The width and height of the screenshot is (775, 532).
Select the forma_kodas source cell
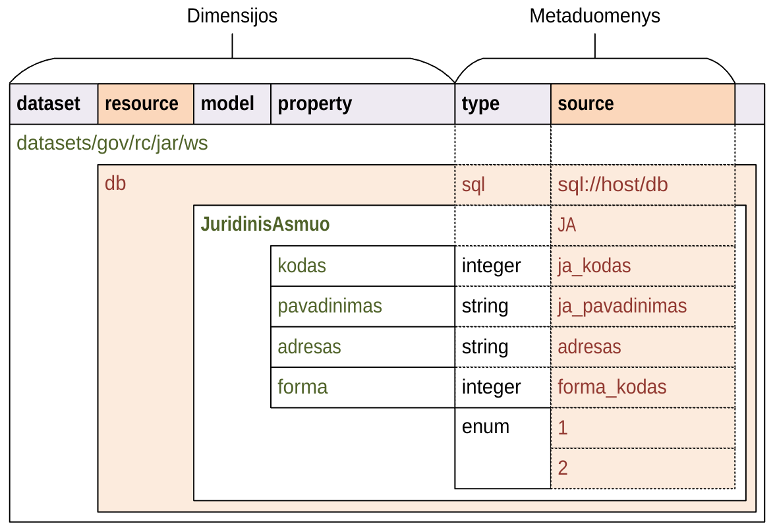point(612,387)
